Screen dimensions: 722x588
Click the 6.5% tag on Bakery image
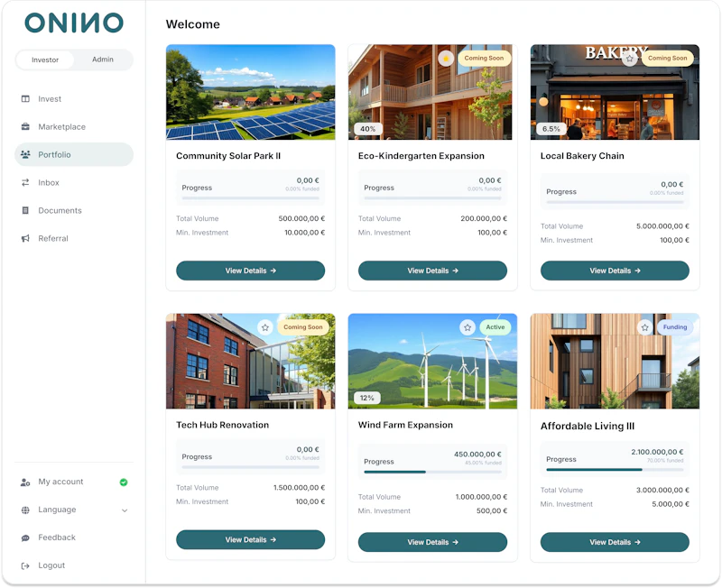point(551,129)
